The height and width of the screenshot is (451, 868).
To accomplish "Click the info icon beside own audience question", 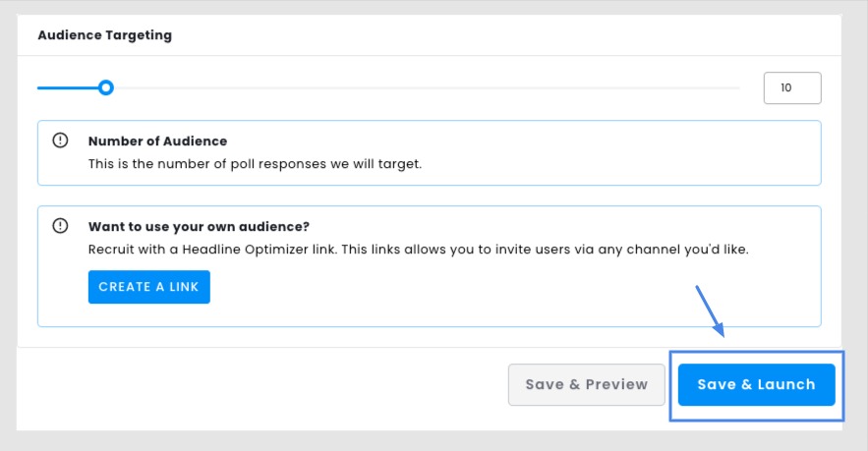I will point(60,226).
